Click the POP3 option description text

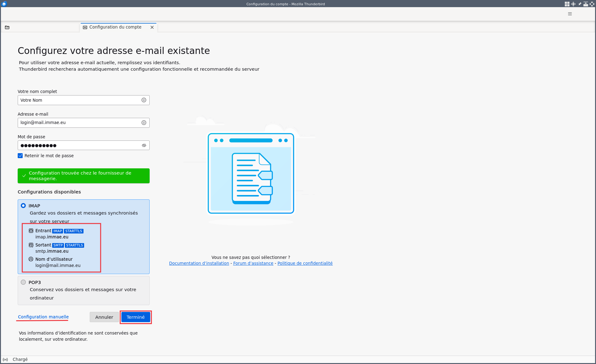click(x=83, y=294)
